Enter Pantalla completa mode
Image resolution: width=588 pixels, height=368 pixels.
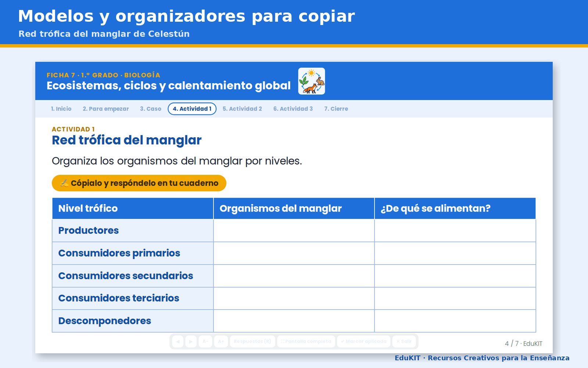click(306, 342)
